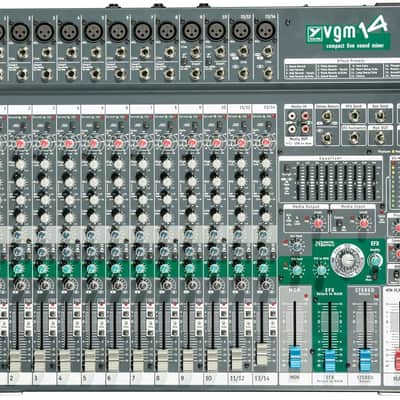Flip the small switch atop channel 4 strip
The height and width of the screenshot is (400, 400).
point(72,126)
